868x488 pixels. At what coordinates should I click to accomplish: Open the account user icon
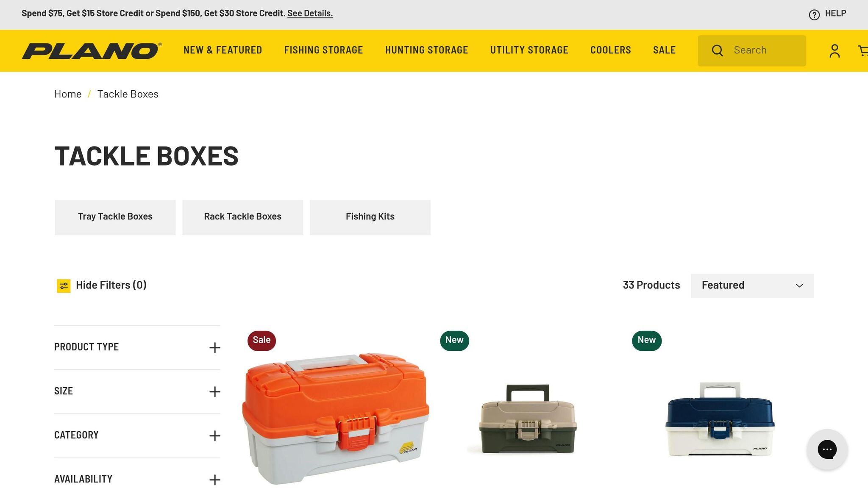[x=835, y=51]
